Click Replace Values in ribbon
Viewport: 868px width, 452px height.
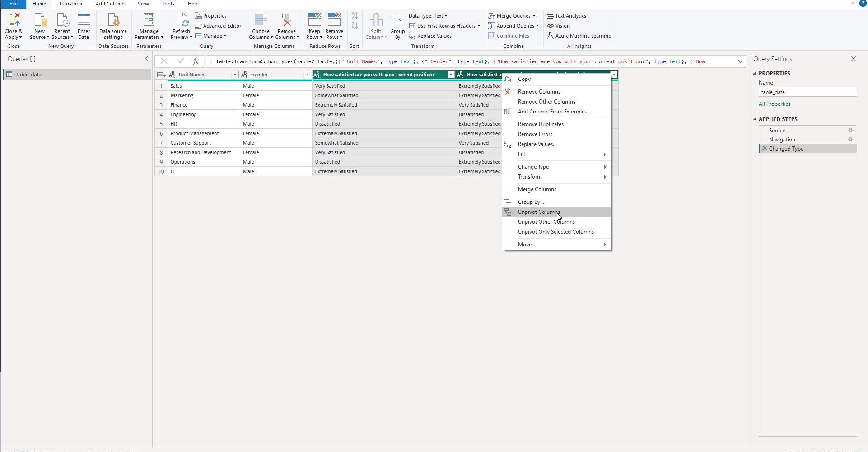pos(430,36)
